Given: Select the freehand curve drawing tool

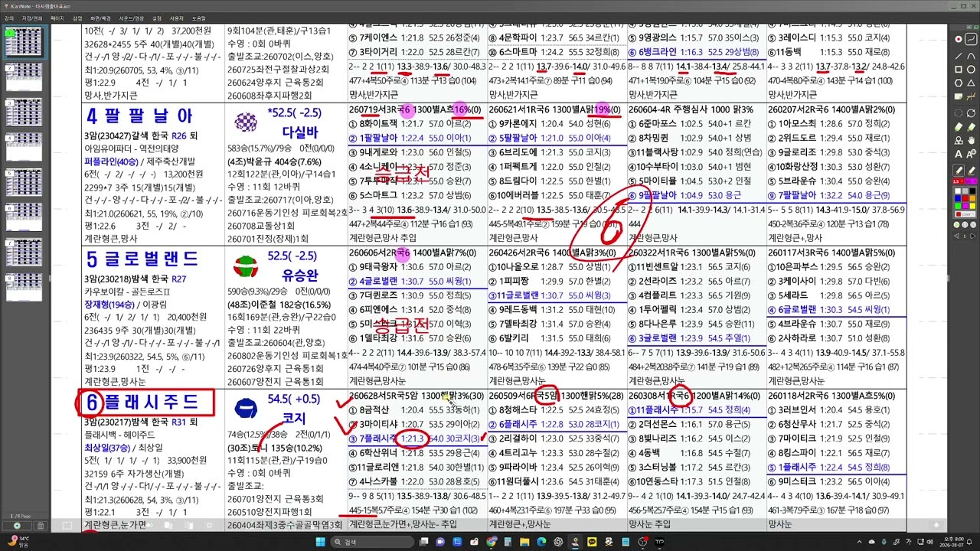Looking at the screenshot, I should [x=971, y=38].
